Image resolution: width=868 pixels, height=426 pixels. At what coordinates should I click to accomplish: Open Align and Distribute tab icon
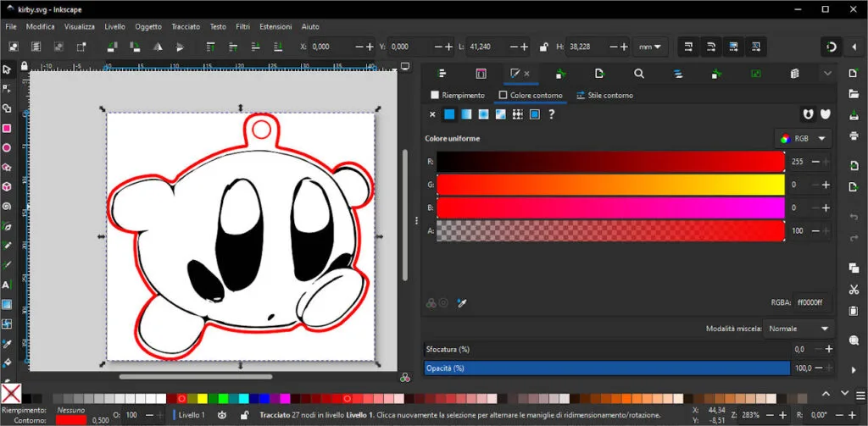pyautogui.click(x=441, y=74)
